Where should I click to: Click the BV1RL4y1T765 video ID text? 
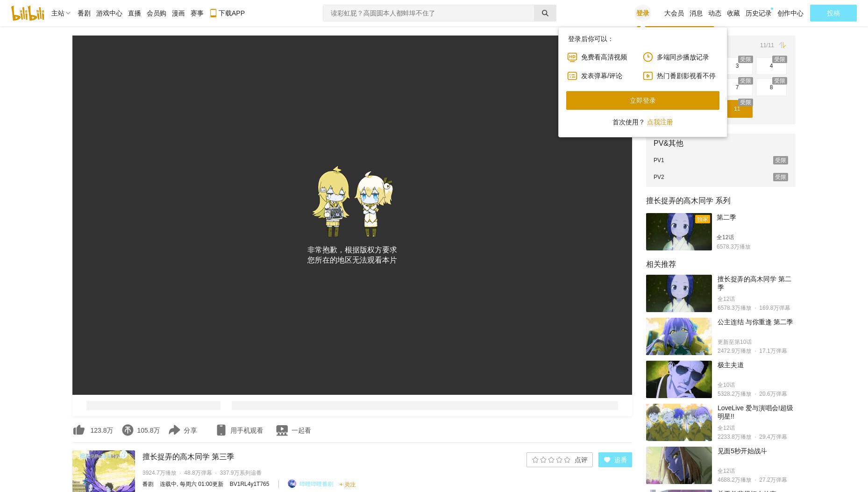click(x=249, y=484)
